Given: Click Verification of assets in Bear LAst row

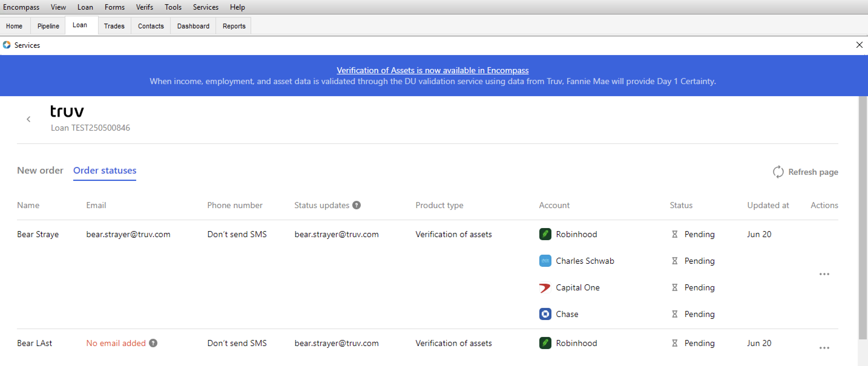Looking at the screenshot, I should tap(454, 343).
